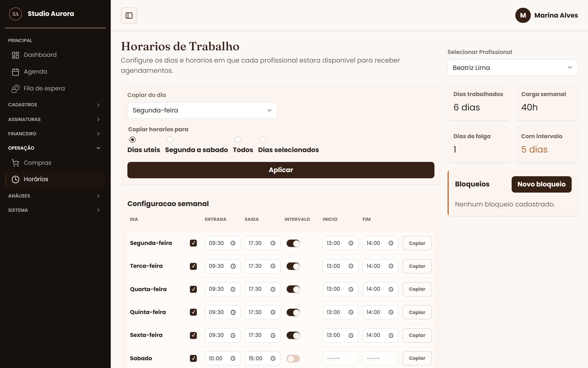Click Copiar button for Segunda-feira
The width and height of the screenshot is (588, 368).
point(417,243)
